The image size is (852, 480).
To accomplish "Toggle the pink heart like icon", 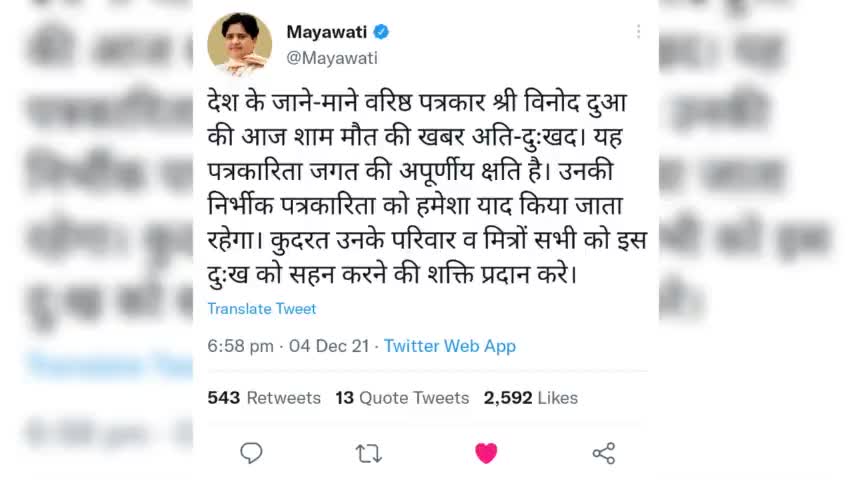I will (x=486, y=453).
